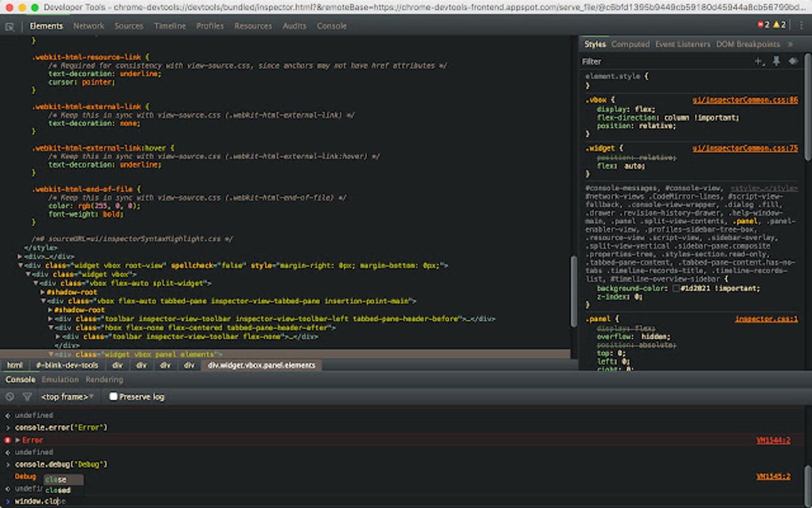Select div.widget.vbox.panel.elements in the breadcrumb bar
812x508 pixels.
[262, 365]
